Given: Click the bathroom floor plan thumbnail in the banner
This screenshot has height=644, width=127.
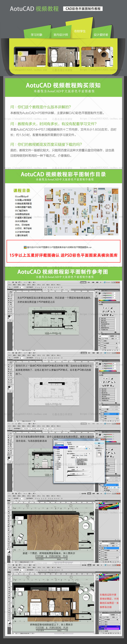Looking at the screenshot, I should coord(63,57).
